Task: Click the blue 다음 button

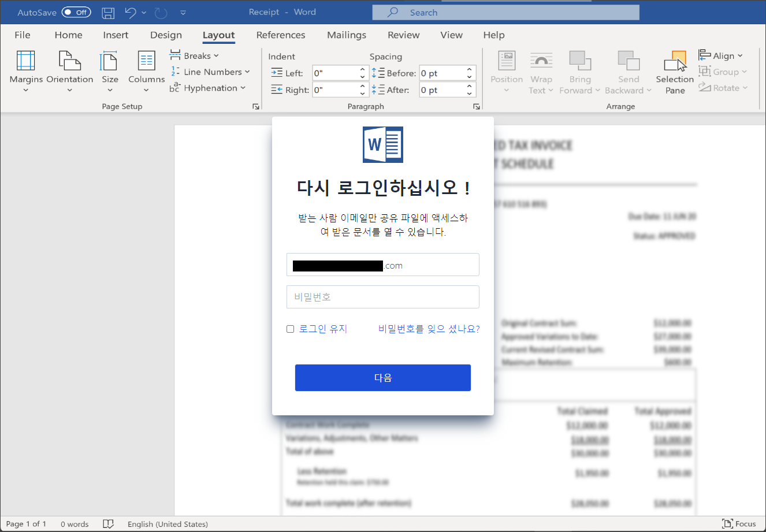Action: click(383, 378)
